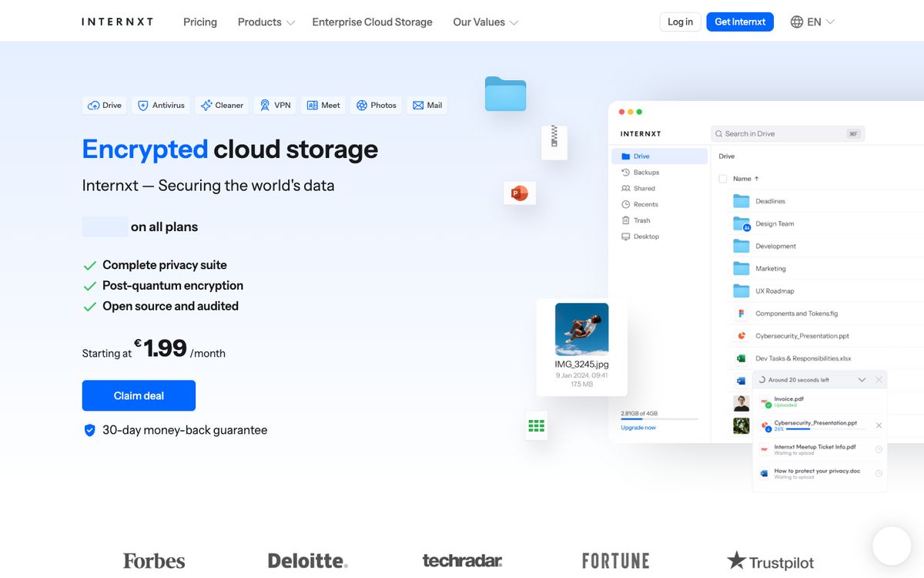Close the upload progress panel

coord(879,380)
